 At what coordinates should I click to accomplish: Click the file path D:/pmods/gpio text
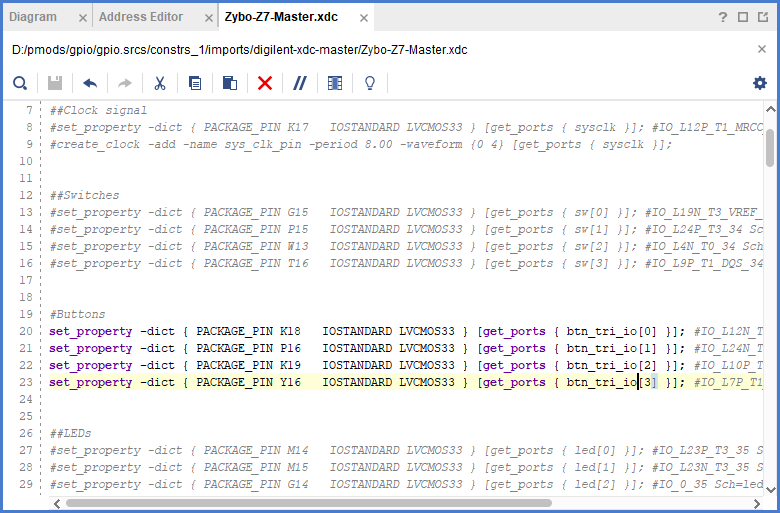[x=239, y=50]
